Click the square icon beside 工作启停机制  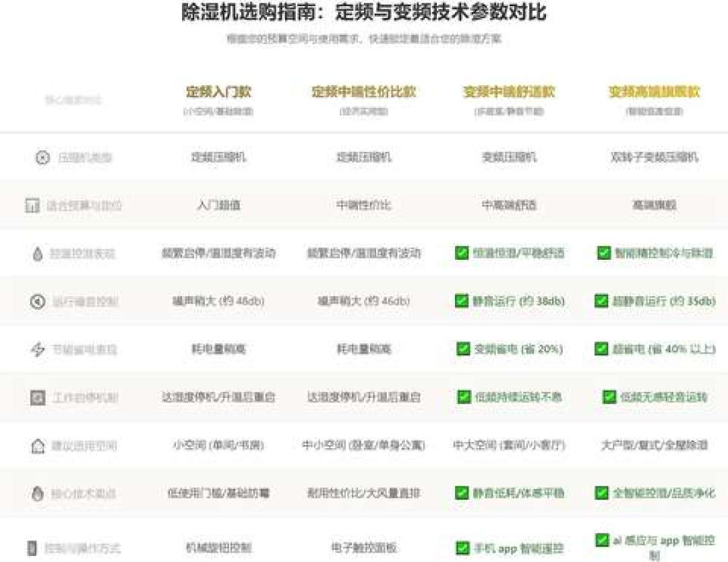[38, 397]
